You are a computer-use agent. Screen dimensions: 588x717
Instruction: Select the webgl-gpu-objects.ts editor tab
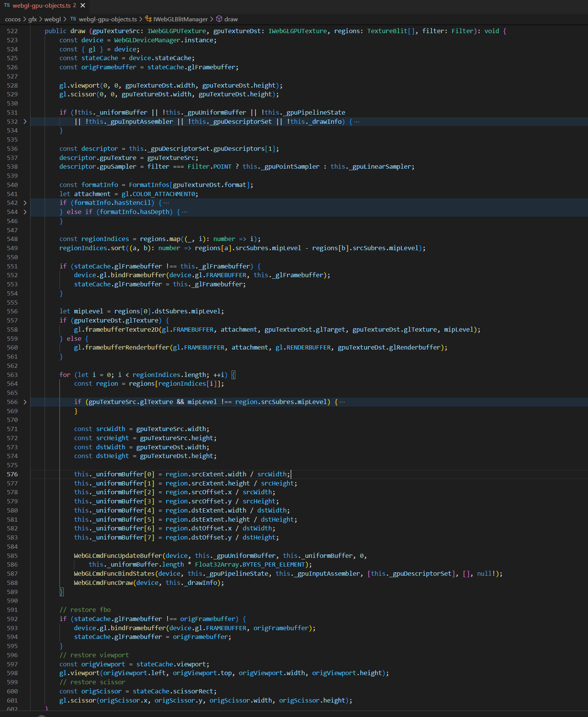(42, 5)
